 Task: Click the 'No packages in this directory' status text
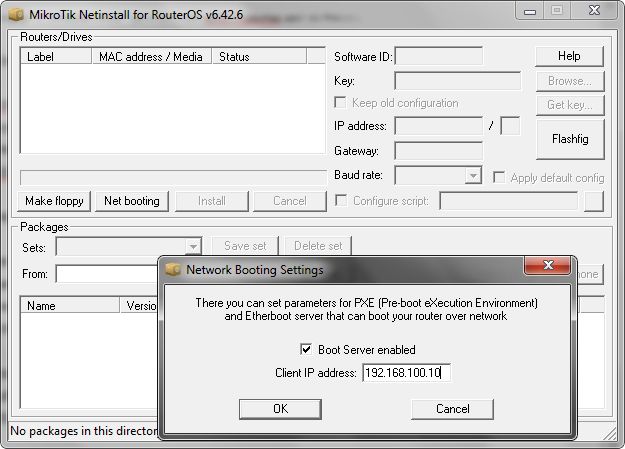pos(84,431)
